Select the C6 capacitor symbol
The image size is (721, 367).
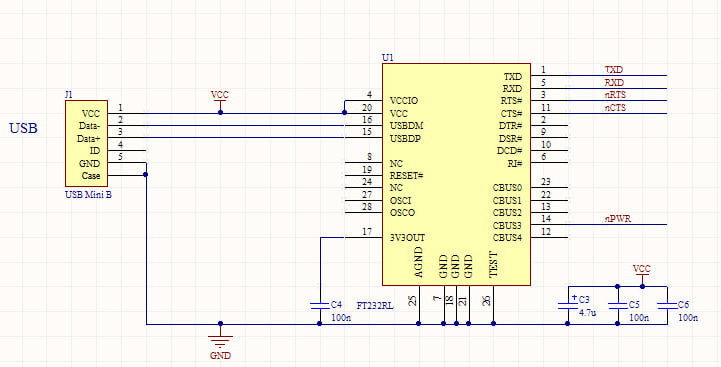coord(667,305)
